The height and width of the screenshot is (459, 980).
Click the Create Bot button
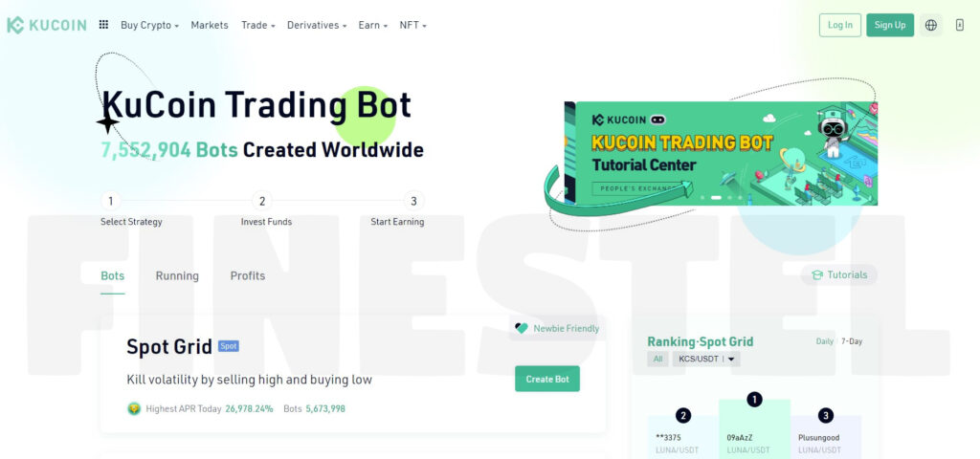coord(546,379)
